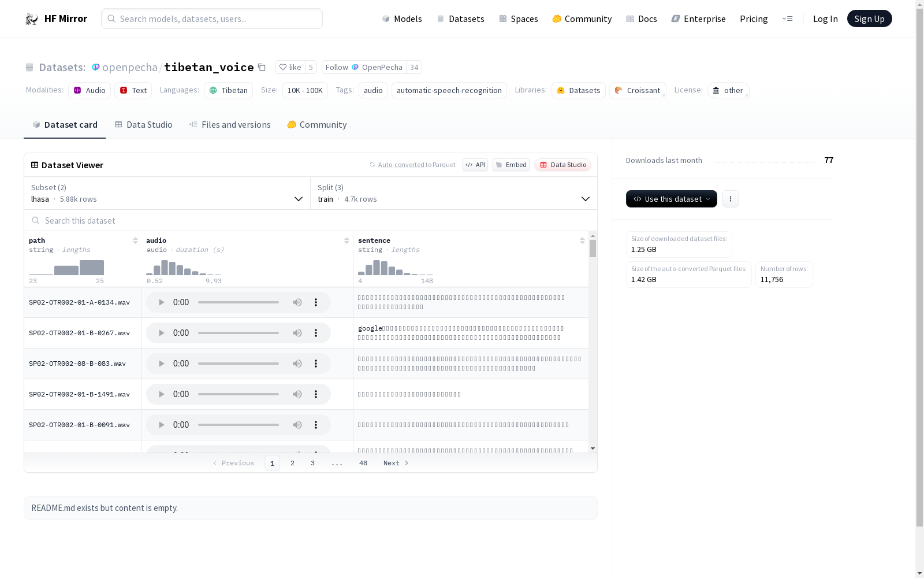Viewport: 924px width, 578px height.
Task: Open audio options for SP02-OTR002-01-A-0134.wav
Action: (x=316, y=302)
